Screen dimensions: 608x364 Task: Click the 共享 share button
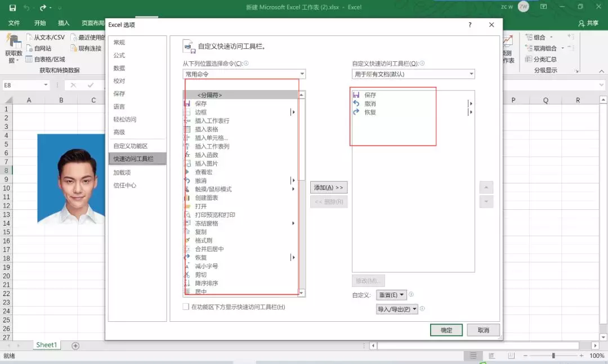(588, 23)
